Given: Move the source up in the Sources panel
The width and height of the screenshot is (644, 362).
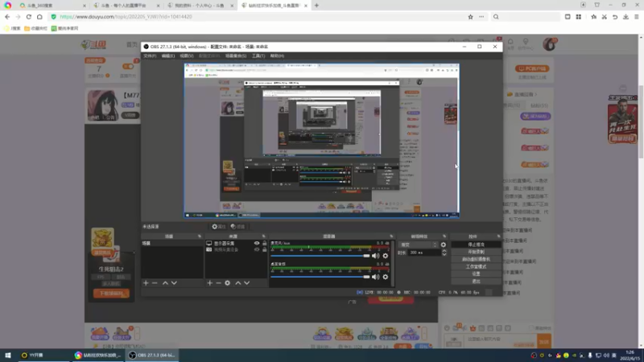Looking at the screenshot, I should tap(237, 283).
